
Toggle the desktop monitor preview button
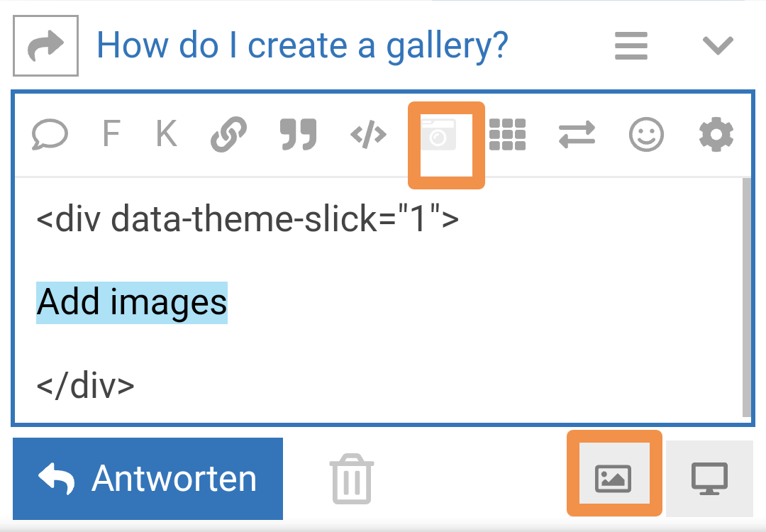coord(709,478)
